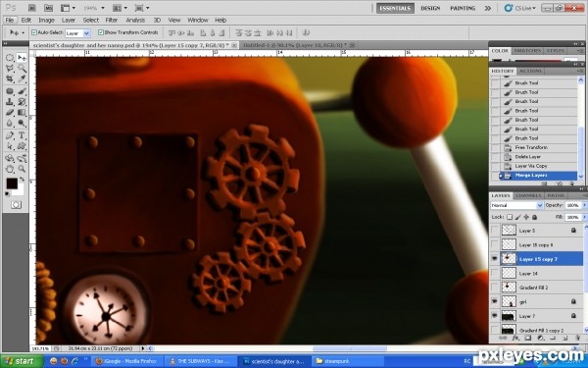Uncheck the Auto-Select checkbox
Screen dimensions: 588x368
point(34,32)
